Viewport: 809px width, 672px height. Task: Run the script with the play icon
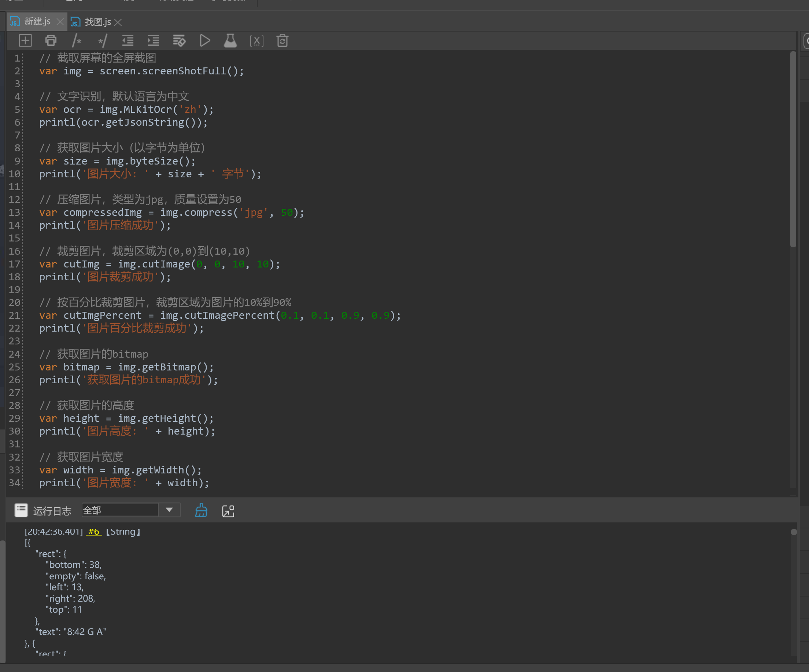pyautogui.click(x=205, y=40)
